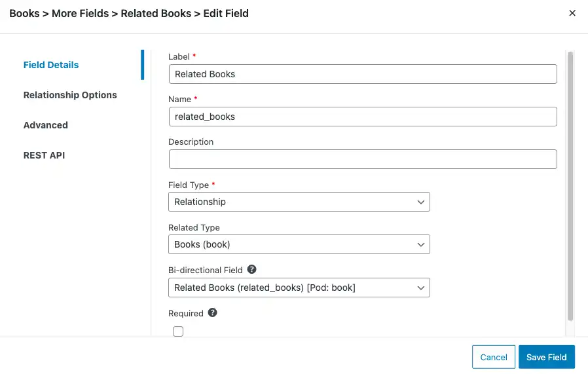Toggle the Required checkbox

(178, 331)
